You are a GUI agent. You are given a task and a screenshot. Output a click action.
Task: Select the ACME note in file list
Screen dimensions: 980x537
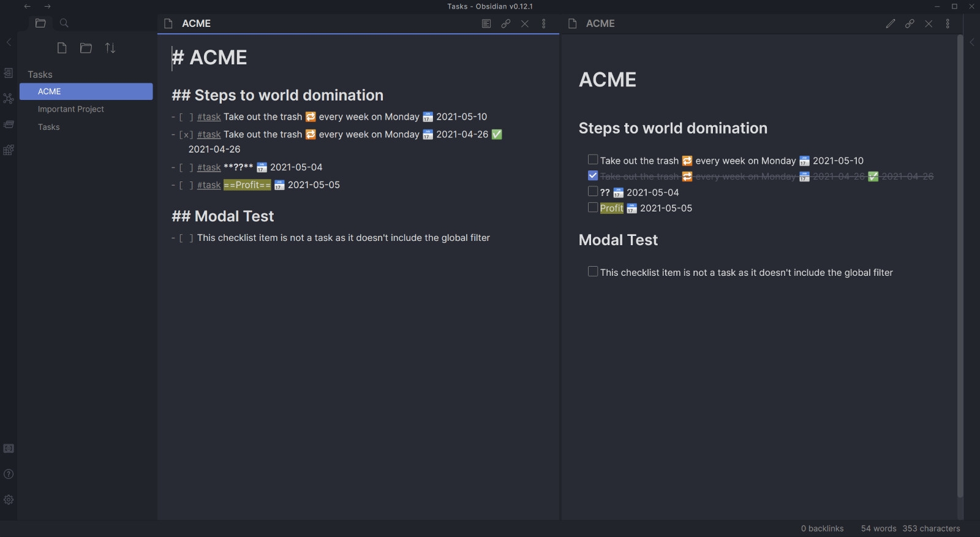[x=86, y=91]
